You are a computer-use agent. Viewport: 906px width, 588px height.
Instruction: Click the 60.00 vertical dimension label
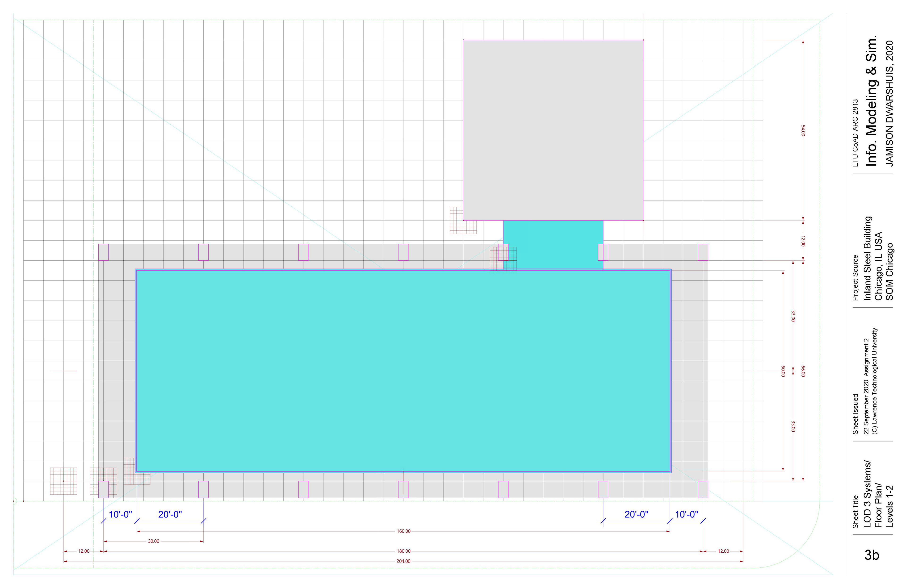[x=783, y=371]
